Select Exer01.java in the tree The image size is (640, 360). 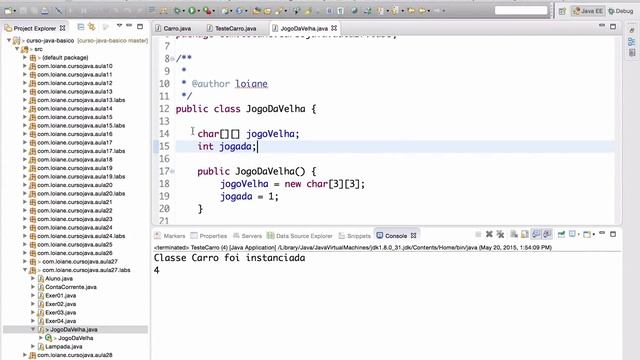60,296
